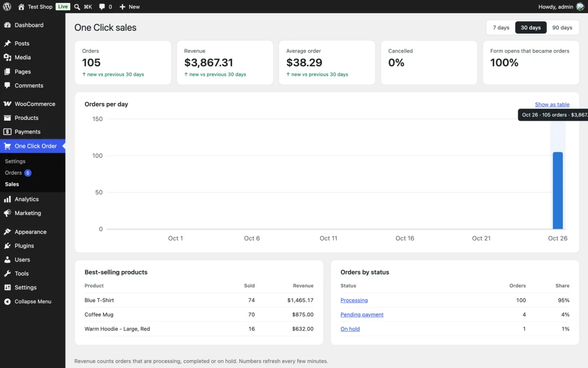Click the Blue T-Shirt product row
Viewport: 588px width, 368px height.
(x=199, y=300)
